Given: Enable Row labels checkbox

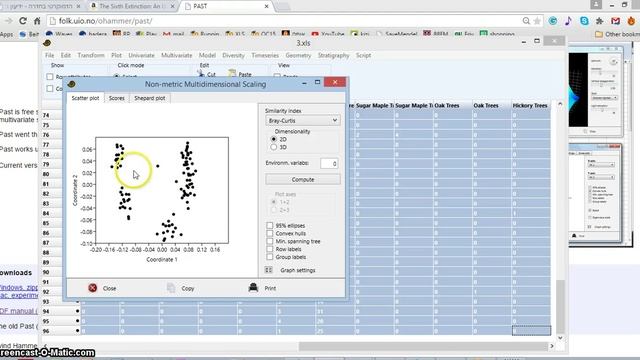Looking at the screenshot, I should tap(270, 249).
